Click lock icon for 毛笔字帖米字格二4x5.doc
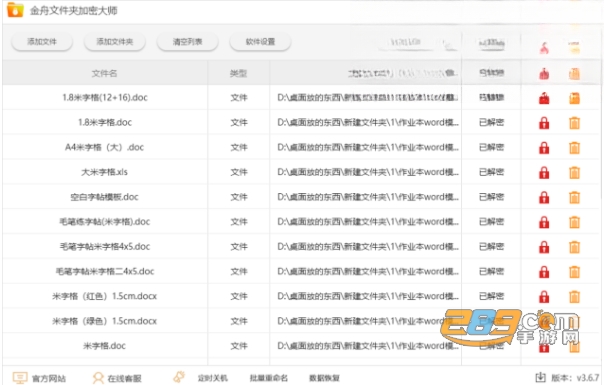604x385 pixels. coord(544,272)
